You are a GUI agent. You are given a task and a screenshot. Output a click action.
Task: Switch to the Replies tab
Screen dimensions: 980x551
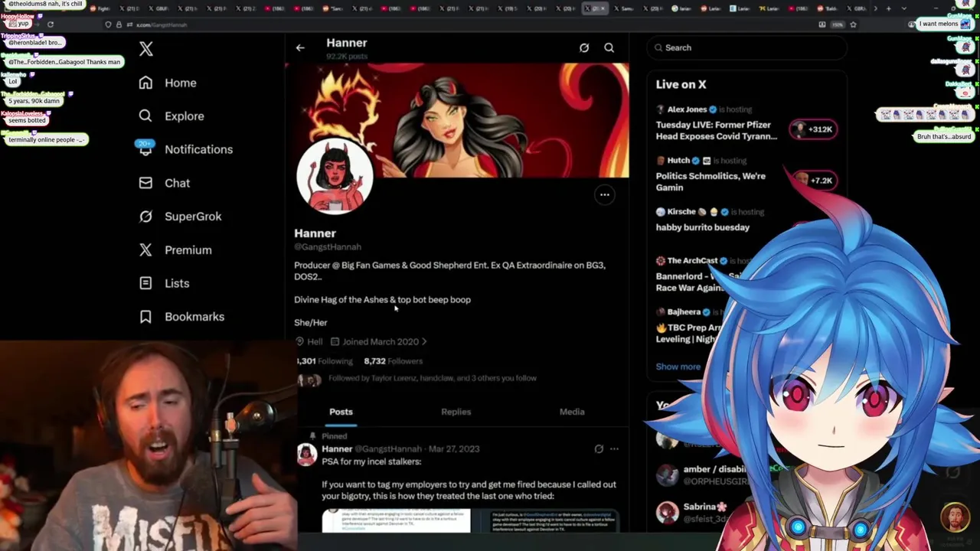[x=456, y=412]
